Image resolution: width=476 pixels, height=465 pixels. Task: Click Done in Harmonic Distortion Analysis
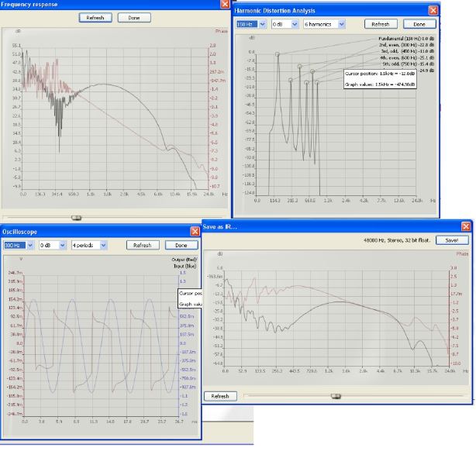419,24
